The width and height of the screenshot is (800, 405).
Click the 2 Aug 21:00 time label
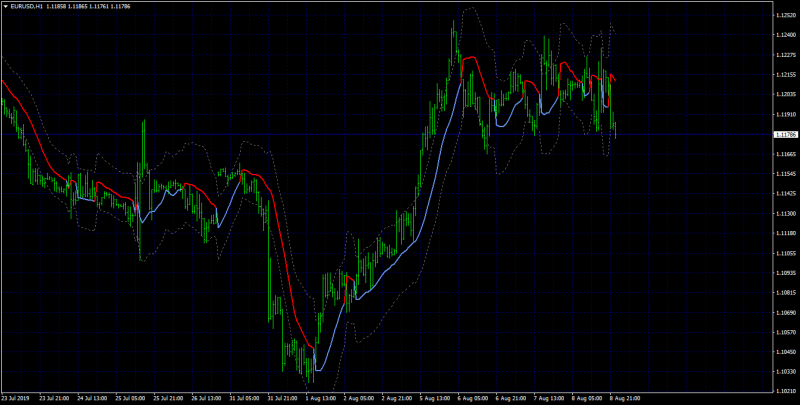click(x=396, y=398)
